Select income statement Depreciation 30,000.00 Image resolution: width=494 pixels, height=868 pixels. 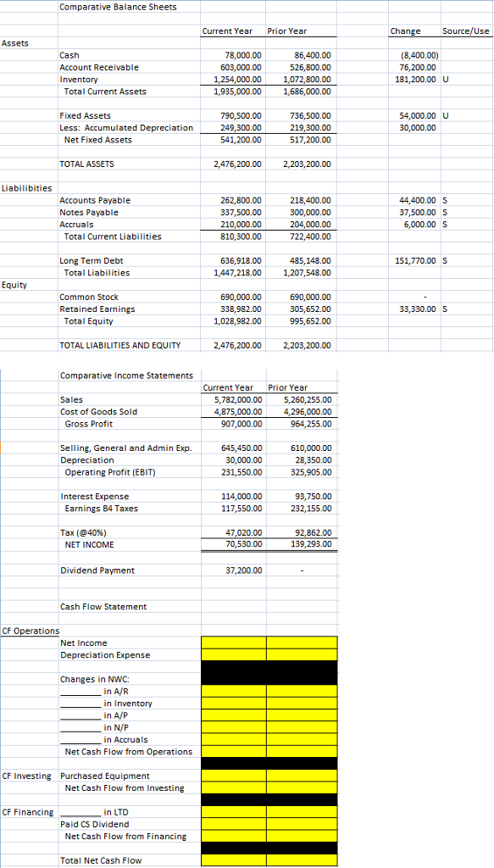(x=246, y=460)
